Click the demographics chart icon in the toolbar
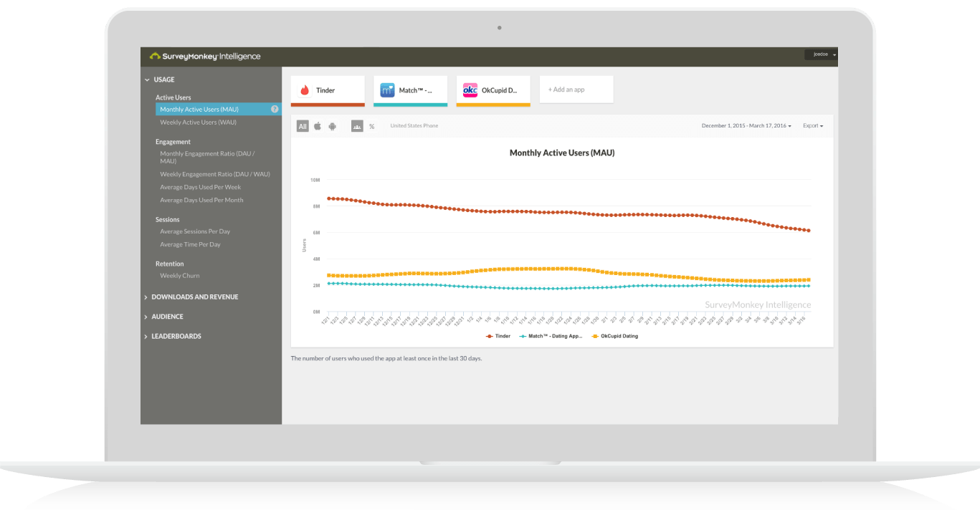 click(x=357, y=125)
